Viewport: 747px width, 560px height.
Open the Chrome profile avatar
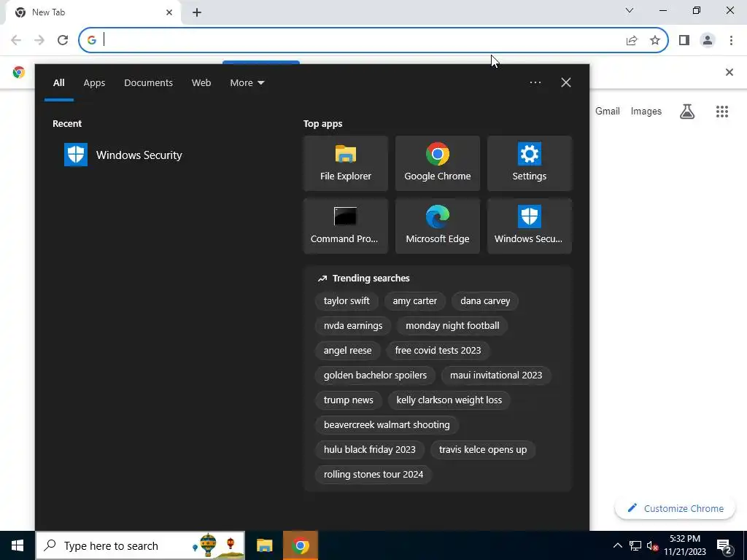coord(708,40)
